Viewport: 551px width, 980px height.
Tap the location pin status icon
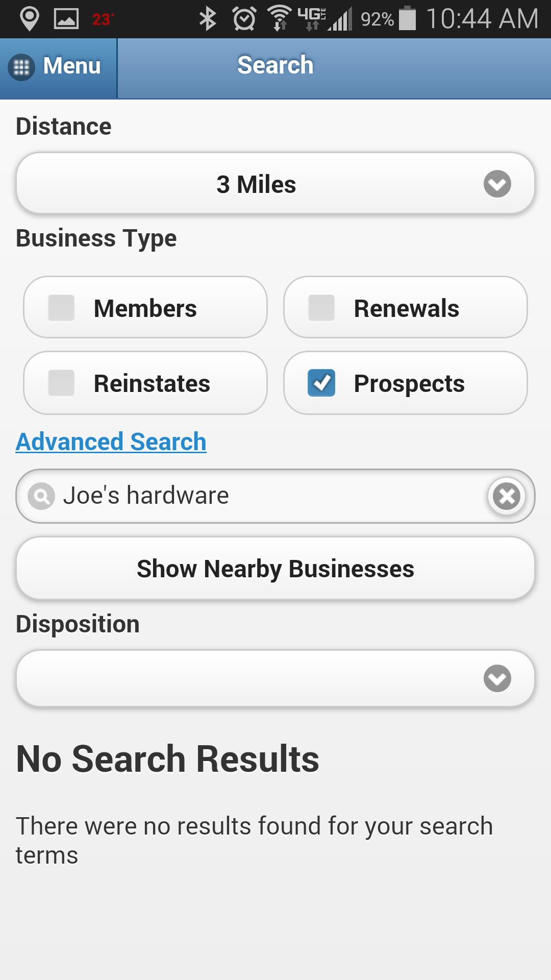[x=30, y=19]
